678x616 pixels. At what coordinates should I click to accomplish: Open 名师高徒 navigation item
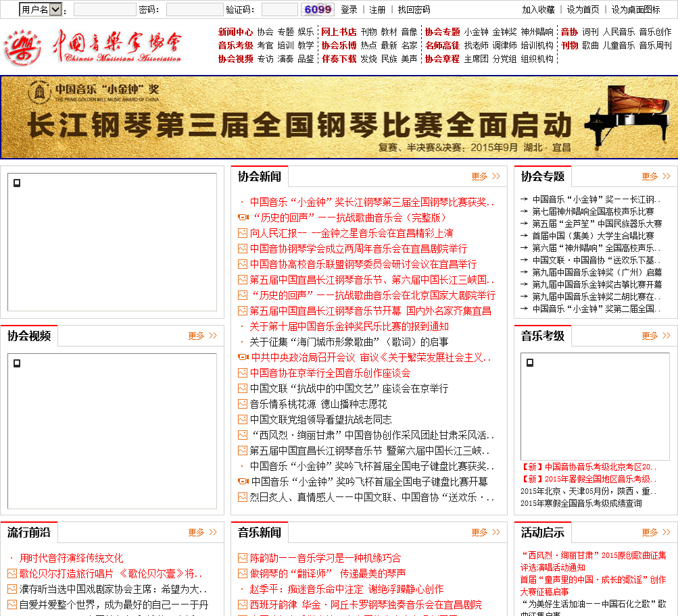pyautogui.click(x=442, y=45)
